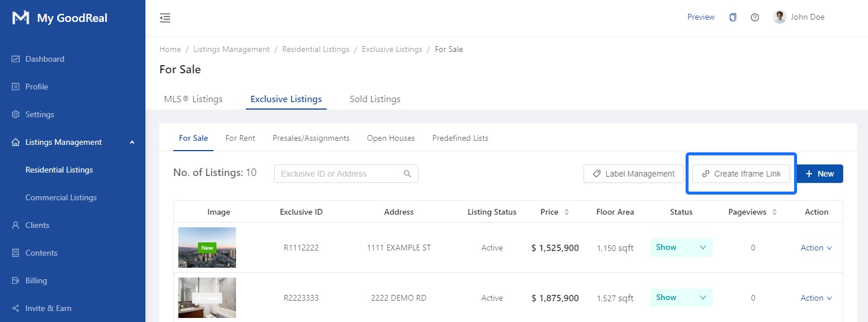This screenshot has width=868, height=322.
Task: Expand Action menu for 1111 EXAMPLE ST
Action: pos(816,248)
